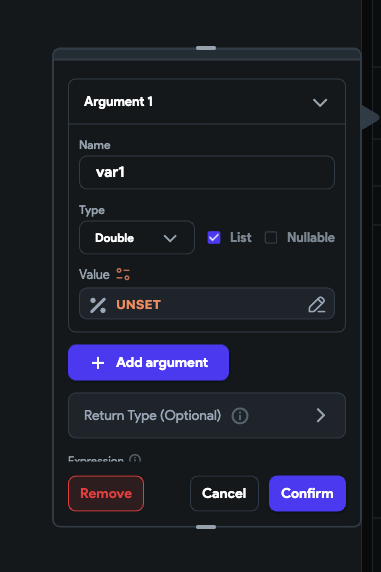
Task: Open the Double type dropdown
Action: click(137, 237)
